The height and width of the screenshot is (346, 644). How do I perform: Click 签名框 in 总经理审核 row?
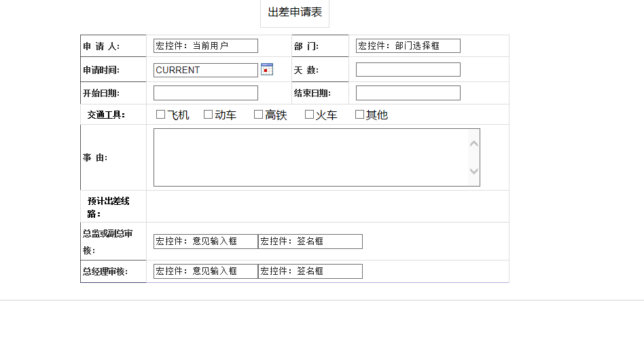310,271
